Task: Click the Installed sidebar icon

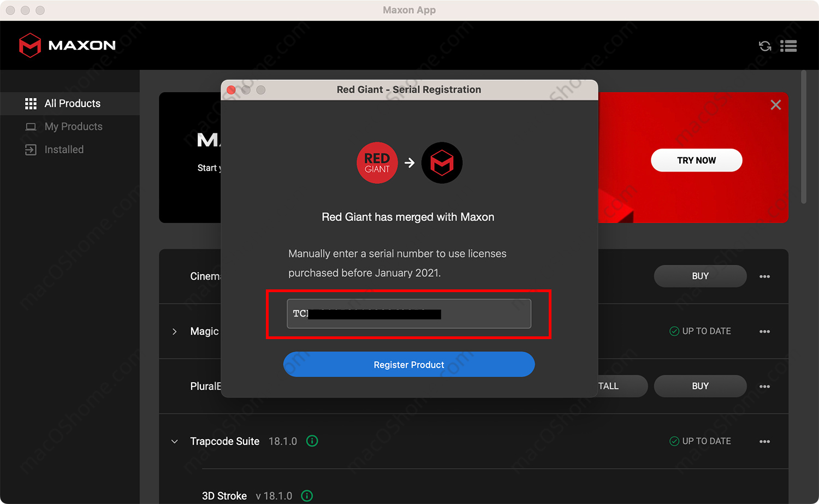Action: pyautogui.click(x=32, y=149)
